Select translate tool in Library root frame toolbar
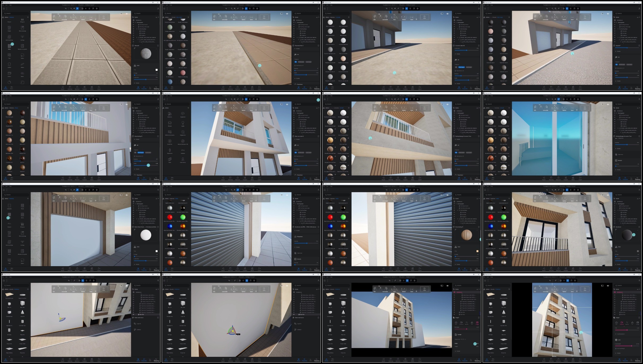This screenshot has height=364, width=643. (246, 99)
